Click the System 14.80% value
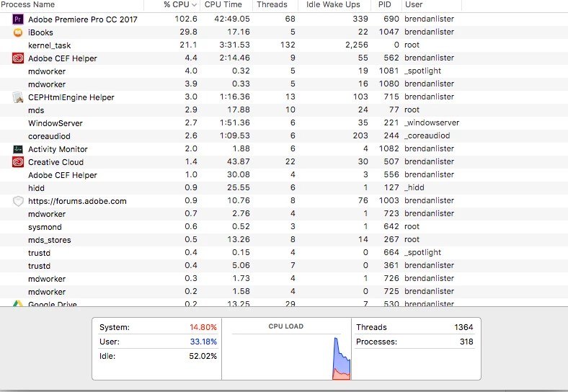568x392 pixels. click(203, 327)
